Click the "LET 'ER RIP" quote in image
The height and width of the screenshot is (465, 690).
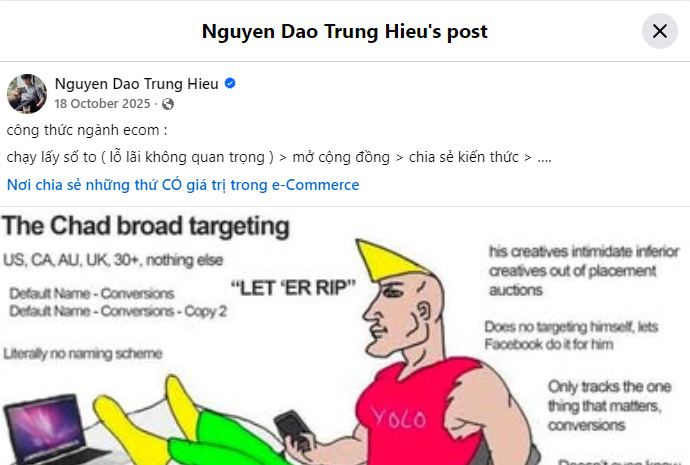click(293, 288)
